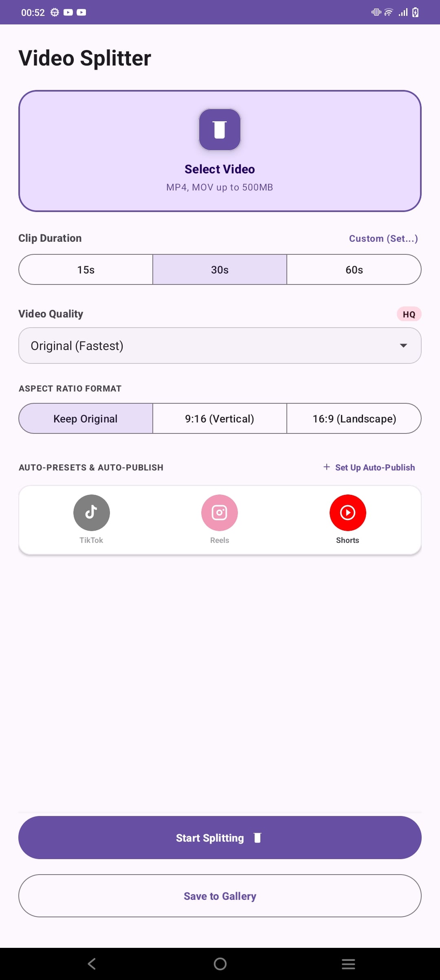Tap the Save to Gallery button
The height and width of the screenshot is (980, 440).
point(220,896)
